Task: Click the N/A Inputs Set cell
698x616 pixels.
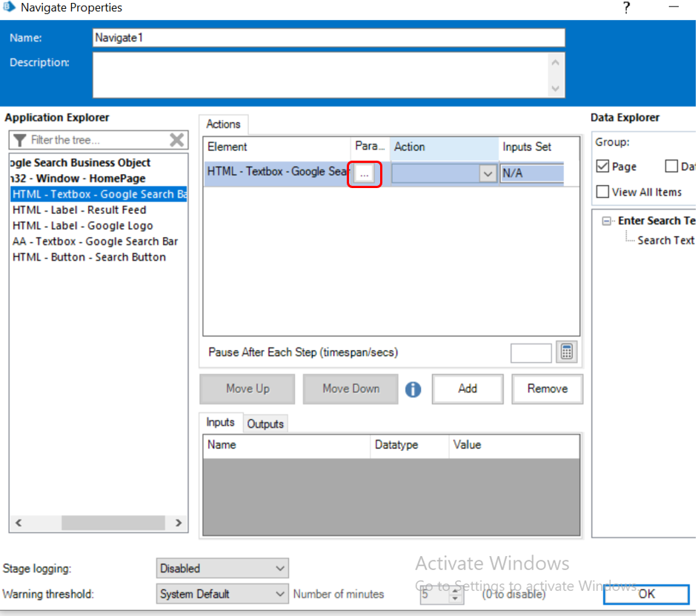Action: click(x=531, y=173)
